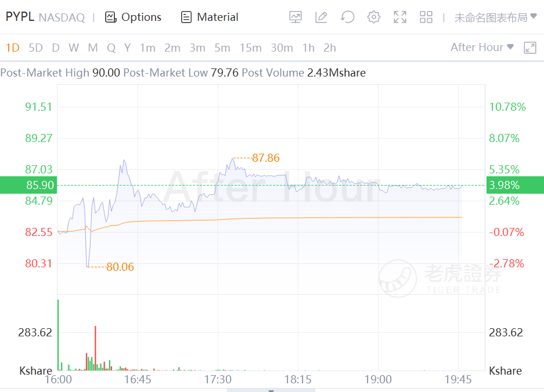This screenshot has height=392, width=544.
Task: Click the expand chart icon beside After Hour
Action: coord(529,48)
